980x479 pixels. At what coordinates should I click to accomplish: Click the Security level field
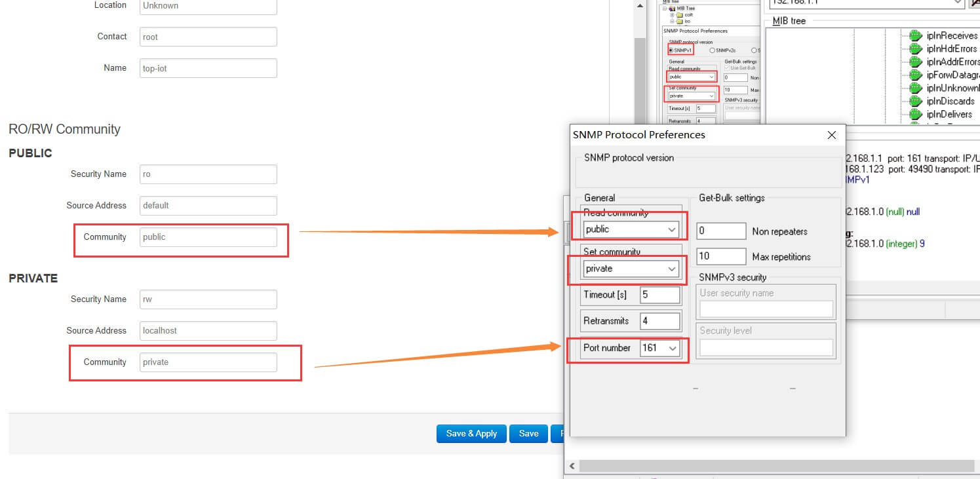[766, 347]
